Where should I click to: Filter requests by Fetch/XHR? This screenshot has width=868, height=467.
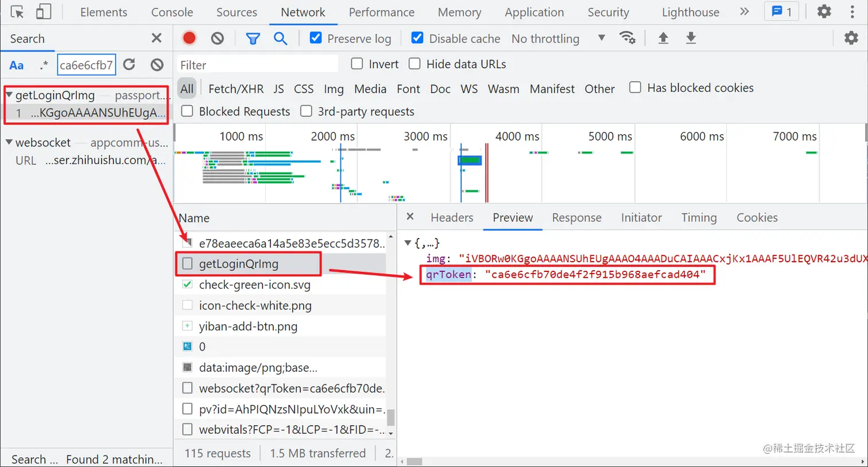[x=236, y=89]
